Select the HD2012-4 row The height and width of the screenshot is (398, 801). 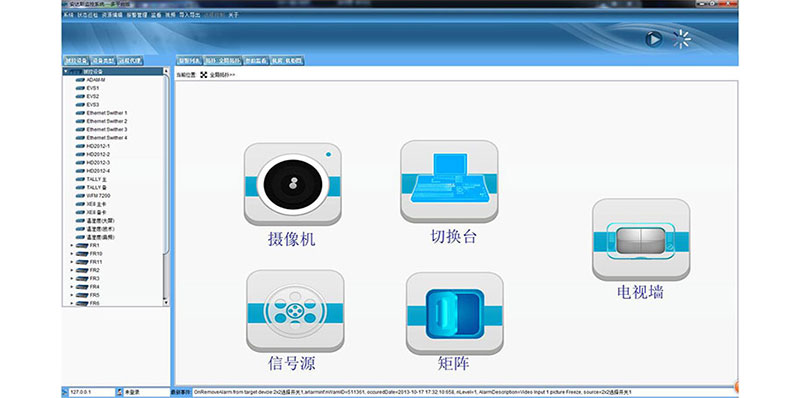coord(98,171)
